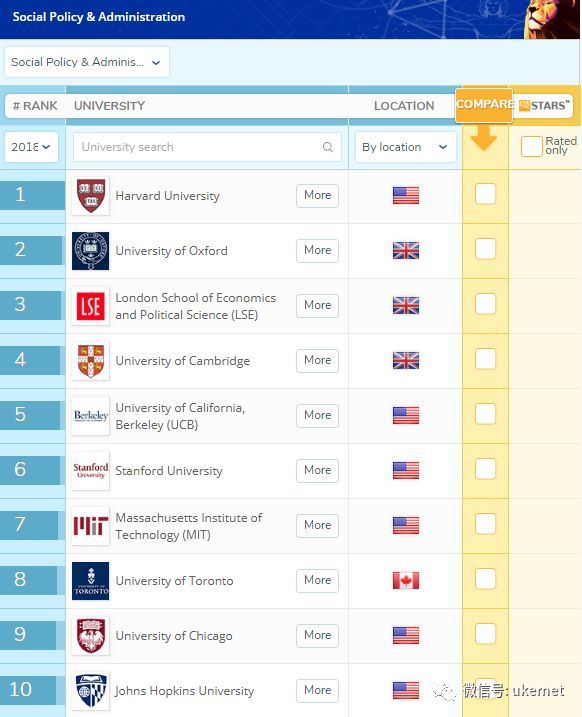Open the University of Oxford name link
Screen dimensions: 582x717
171,251
